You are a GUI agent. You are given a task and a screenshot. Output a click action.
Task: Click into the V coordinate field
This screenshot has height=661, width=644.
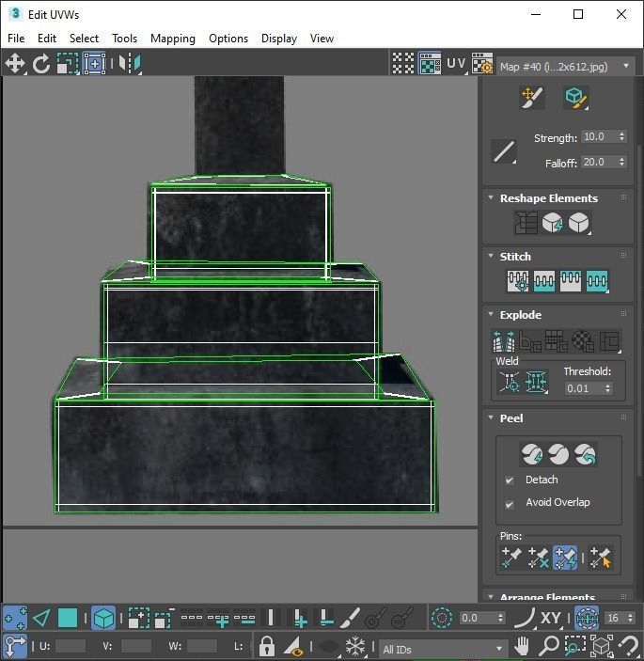(x=135, y=646)
